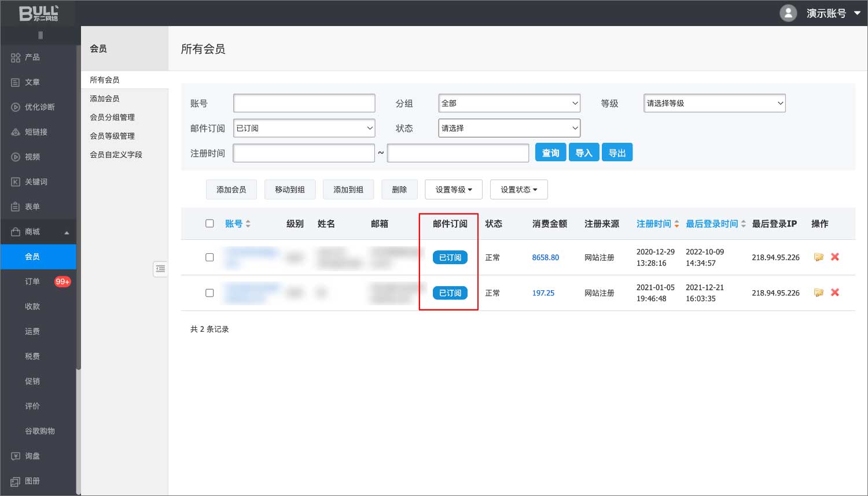Toggle the select-all checkbox in table header
Viewport: 868px width, 496px height.
point(209,224)
